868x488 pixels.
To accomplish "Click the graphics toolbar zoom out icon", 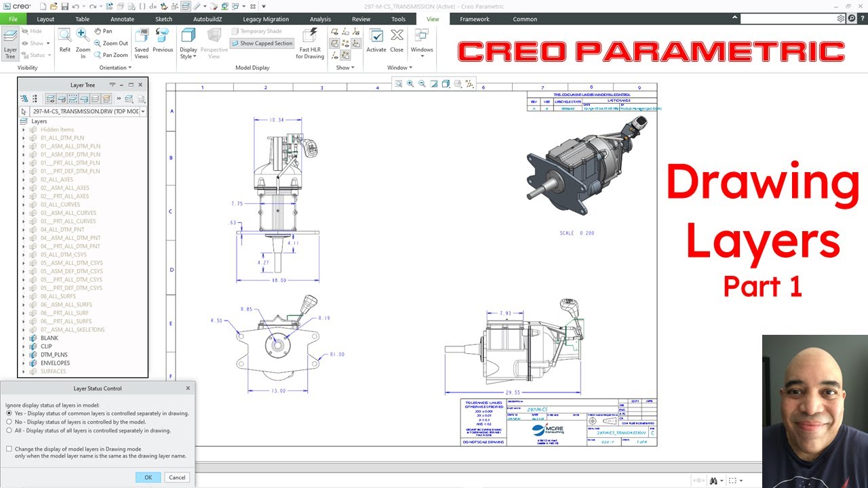I will (x=422, y=84).
